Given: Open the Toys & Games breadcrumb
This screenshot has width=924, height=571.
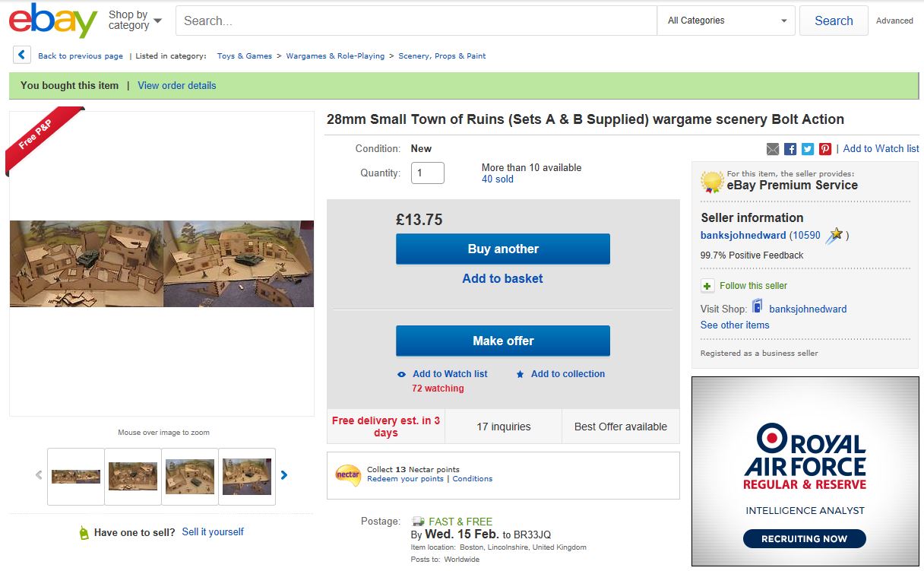Looking at the screenshot, I should click(244, 56).
